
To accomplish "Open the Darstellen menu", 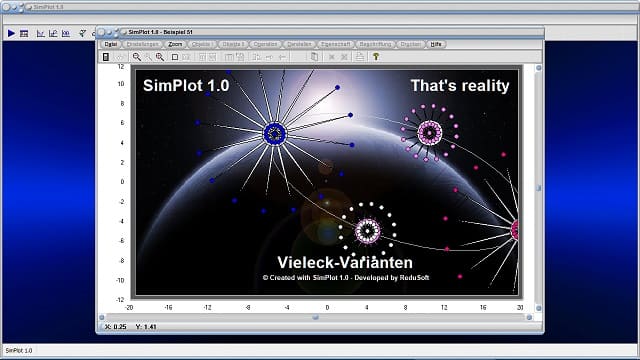I will [x=299, y=44].
